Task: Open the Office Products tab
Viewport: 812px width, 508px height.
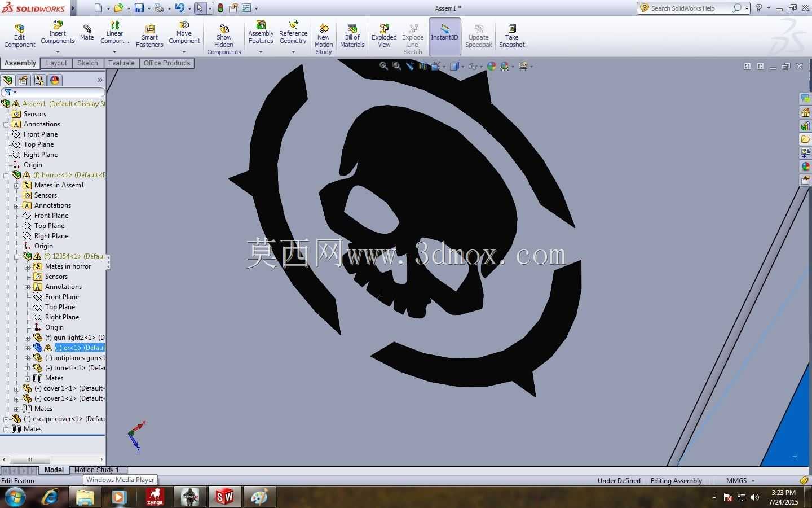Action: tap(167, 63)
